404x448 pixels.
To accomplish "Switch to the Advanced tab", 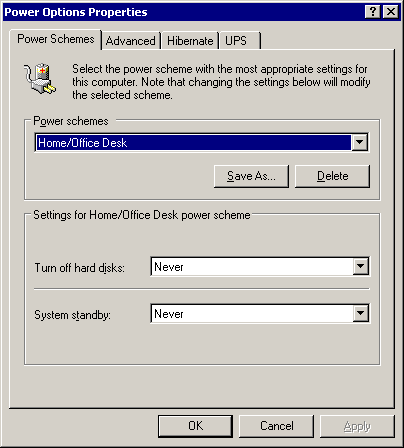I will pos(131,41).
